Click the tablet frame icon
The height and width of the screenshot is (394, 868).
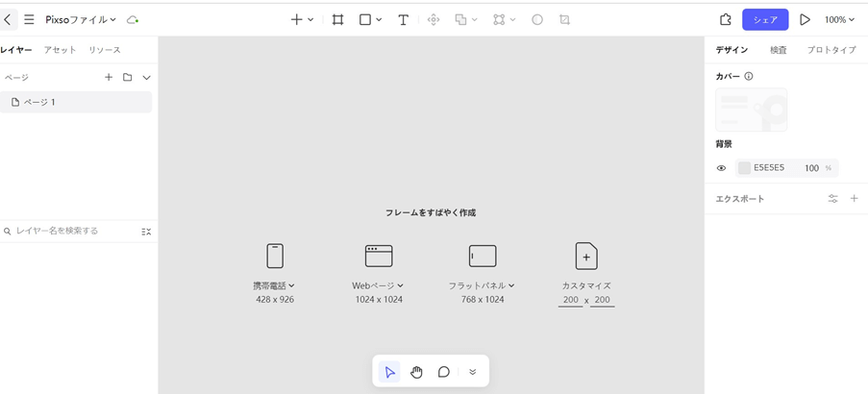pyautogui.click(x=483, y=257)
